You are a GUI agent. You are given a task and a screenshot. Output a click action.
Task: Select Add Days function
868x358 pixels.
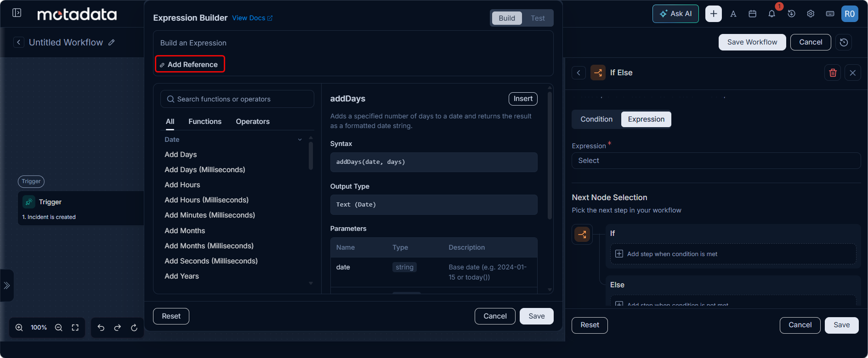(x=181, y=155)
